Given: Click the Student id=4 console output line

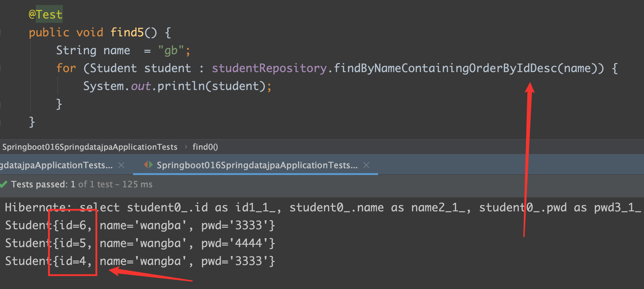Looking at the screenshot, I should 140,261.
